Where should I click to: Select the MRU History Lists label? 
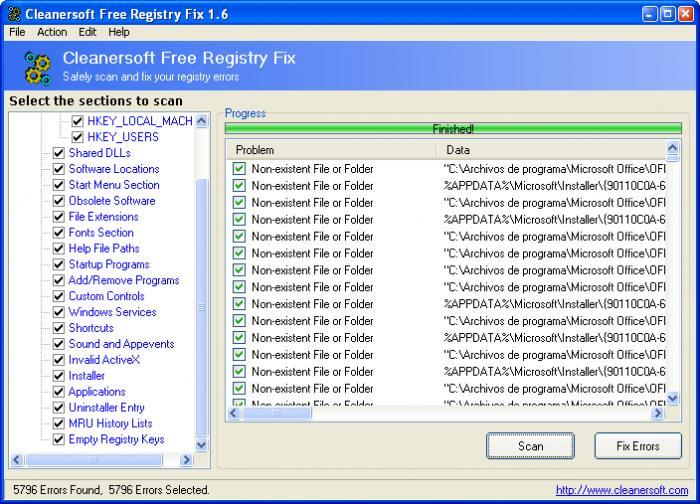point(110,423)
